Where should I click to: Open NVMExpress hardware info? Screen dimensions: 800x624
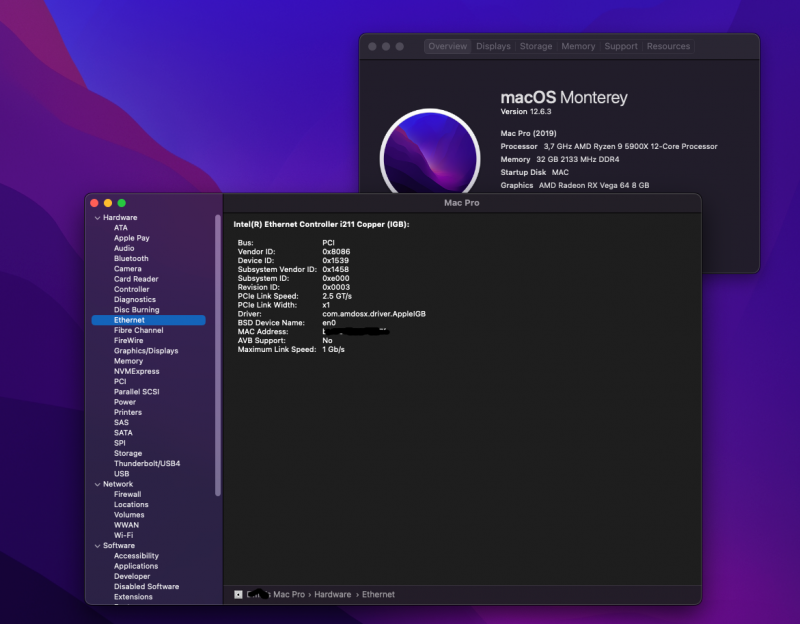point(136,371)
